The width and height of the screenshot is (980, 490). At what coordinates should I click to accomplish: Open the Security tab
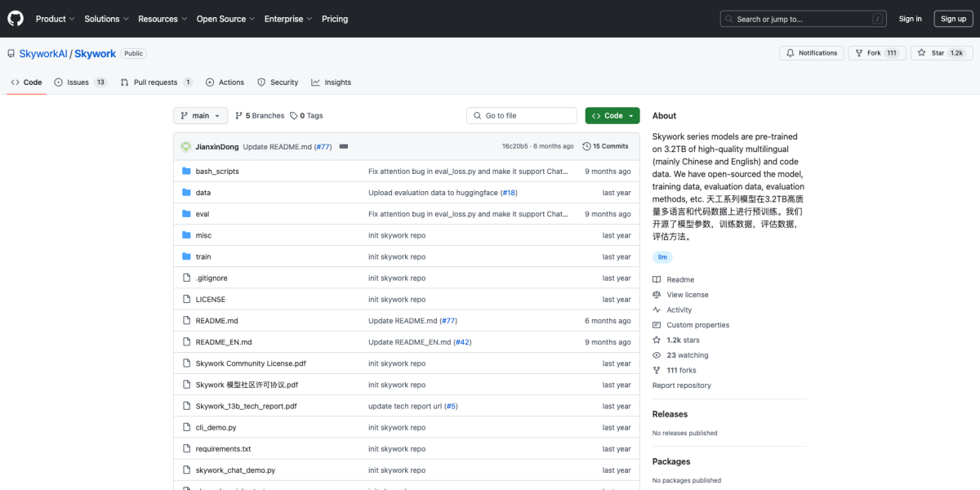tap(278, 82)
